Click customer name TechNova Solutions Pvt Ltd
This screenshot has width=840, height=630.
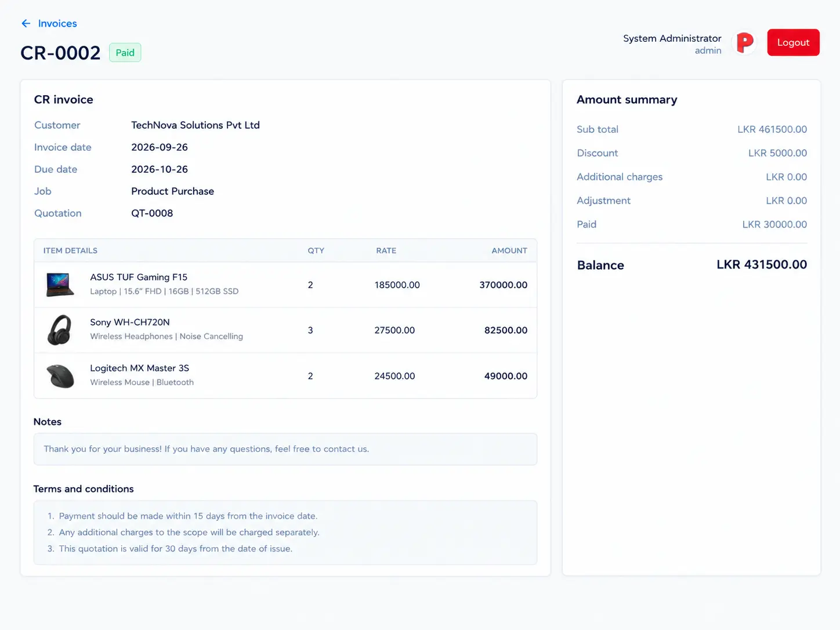point(195,125)
